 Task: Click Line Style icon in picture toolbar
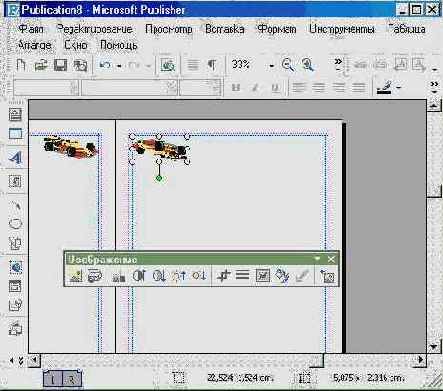pyautogui.click(x=242, y=276)
